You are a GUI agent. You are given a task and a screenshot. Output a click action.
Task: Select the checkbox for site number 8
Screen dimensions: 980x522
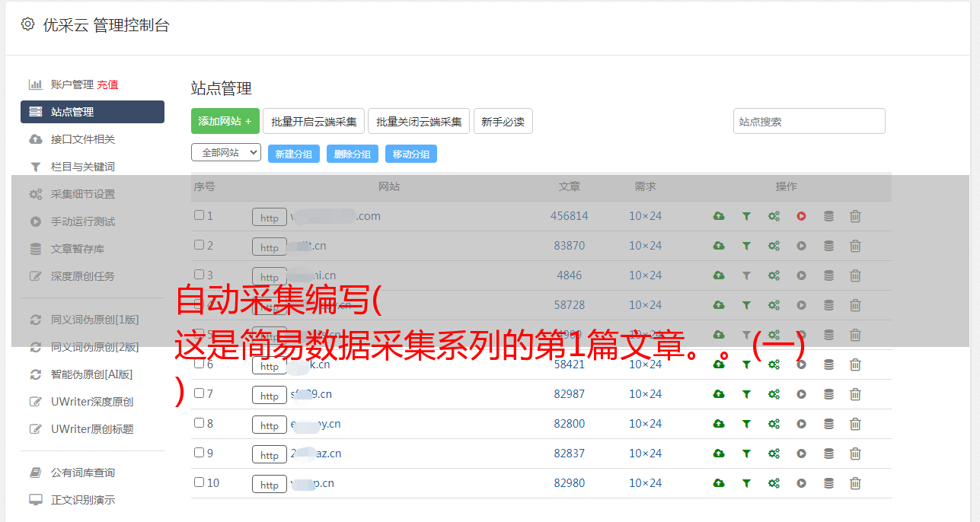coord(199,423)
